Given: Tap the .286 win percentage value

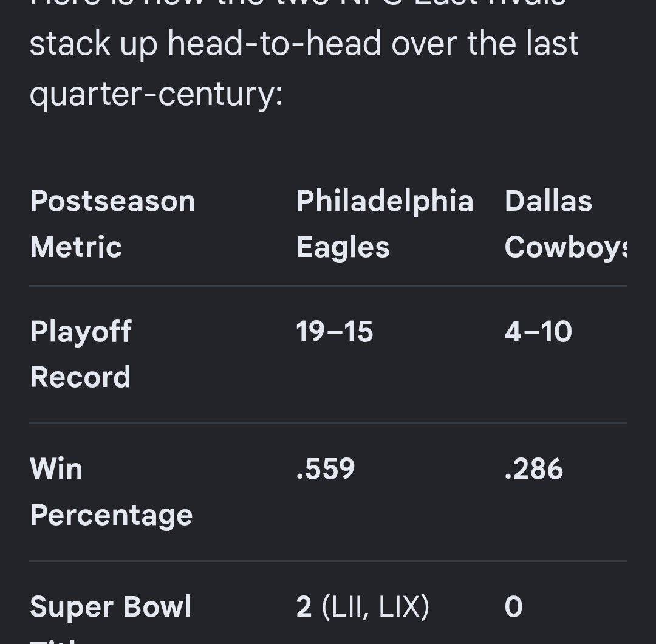Looking at the screenshot, I should [x=534, y=468].
